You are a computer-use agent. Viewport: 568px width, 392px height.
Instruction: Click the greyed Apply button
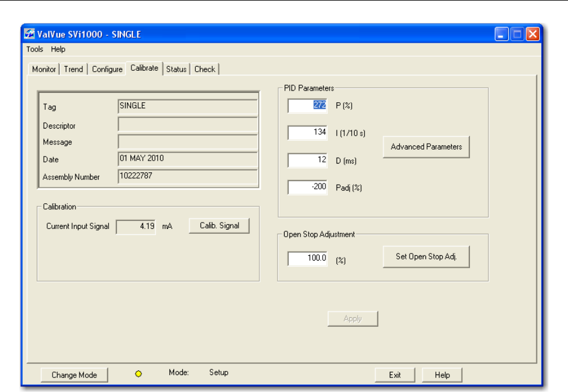point(353,319)
